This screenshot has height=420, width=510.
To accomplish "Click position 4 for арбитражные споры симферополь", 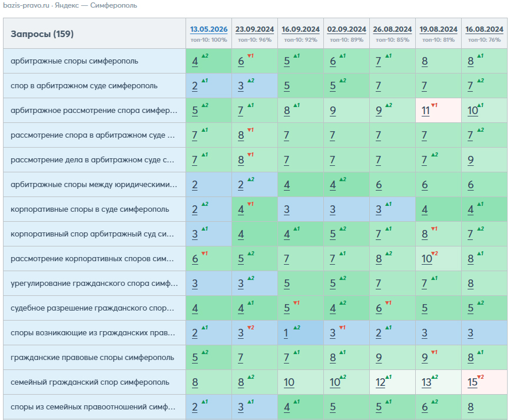I will [x=195, y=61].
